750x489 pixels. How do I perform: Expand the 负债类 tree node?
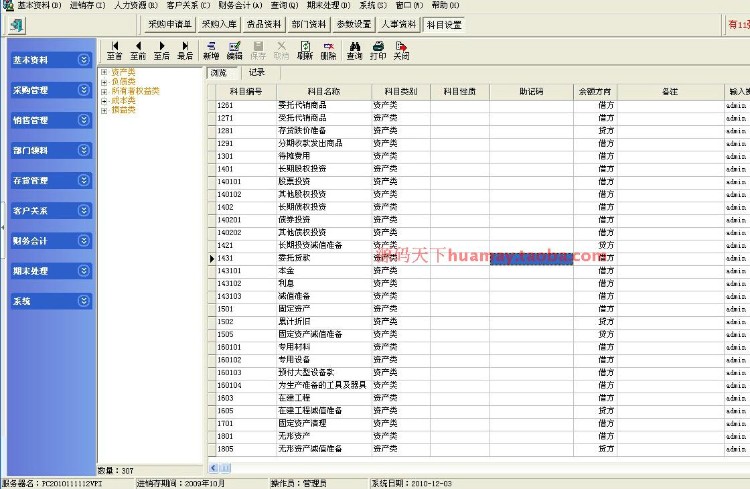coord(104,82)
